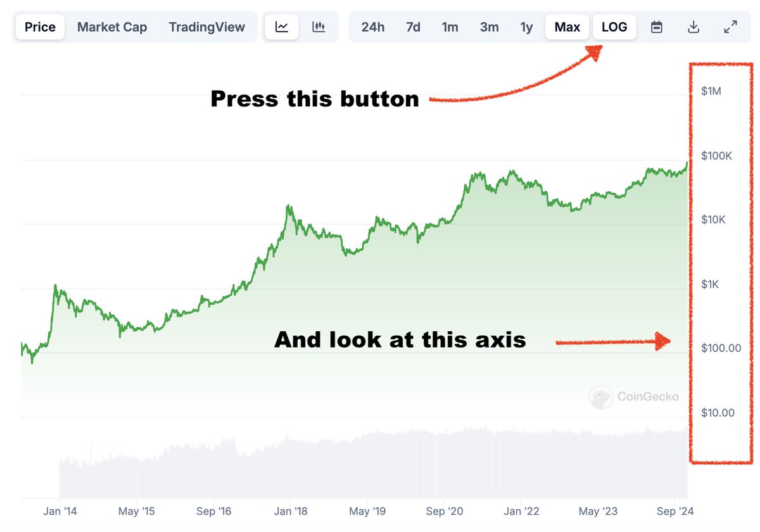Select the 24h time range
This screenshot has height=532, width=760.
pyautogui.click(x=373, y=27)
